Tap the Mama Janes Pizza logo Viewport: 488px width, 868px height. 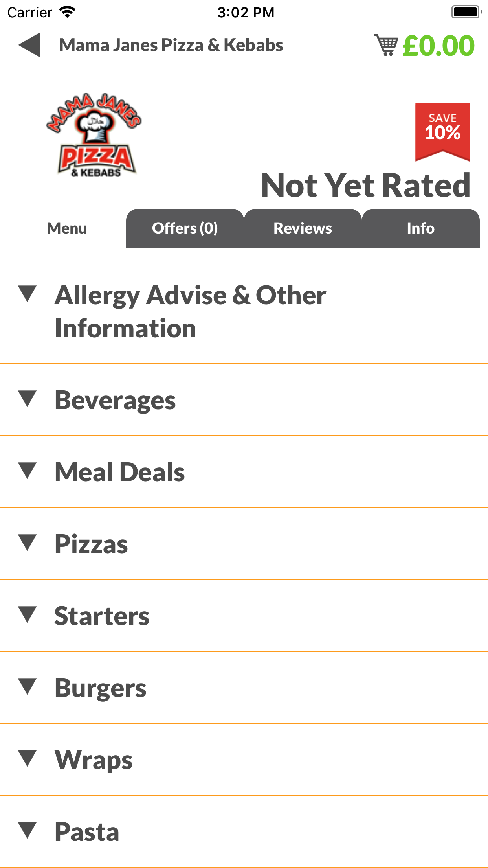(94, 135)
